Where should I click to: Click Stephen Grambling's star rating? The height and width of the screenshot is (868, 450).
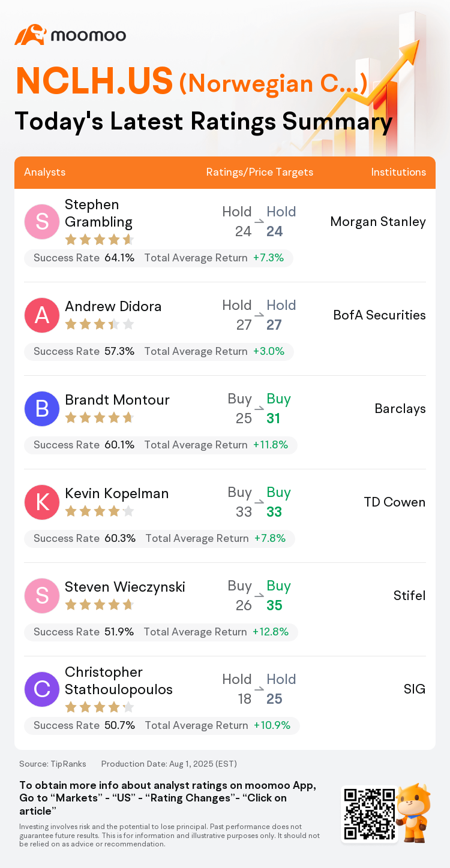click(99, 240)
